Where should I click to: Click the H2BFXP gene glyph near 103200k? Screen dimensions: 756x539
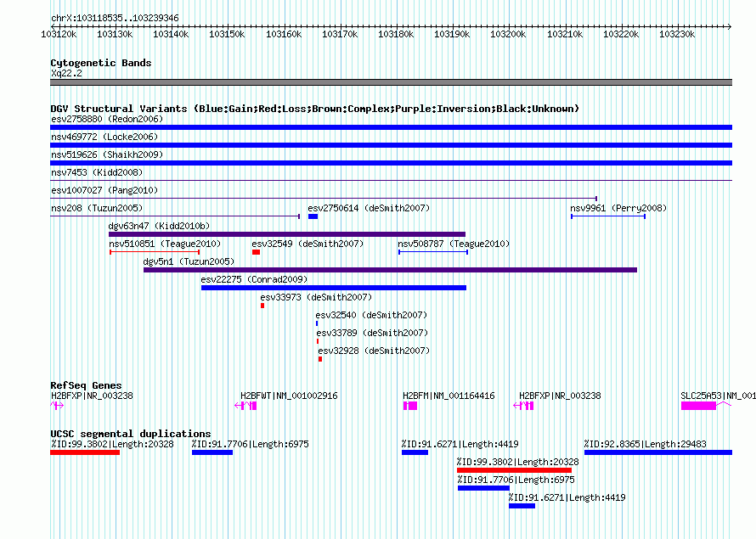tap(523, 406)
